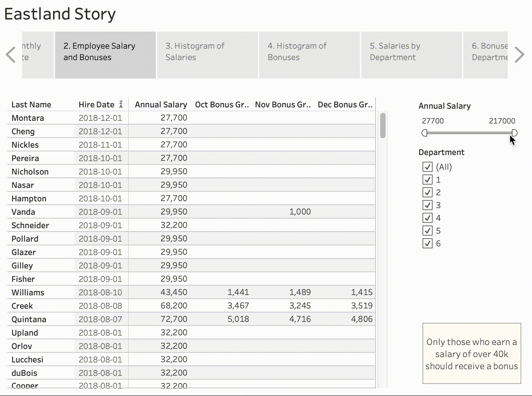Viewport: 532px width, 396px height.
Task: Select the Nickles row name
Action: click(x=25, y=145)
